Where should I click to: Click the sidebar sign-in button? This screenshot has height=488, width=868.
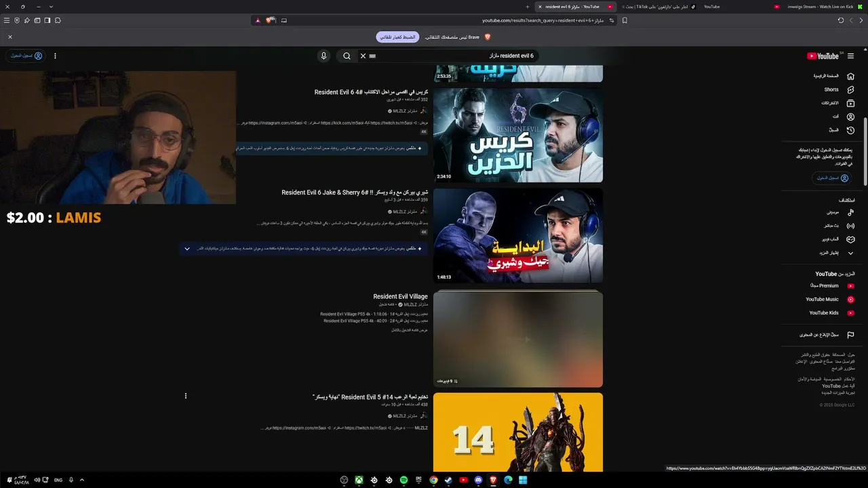tap(833, 178)
